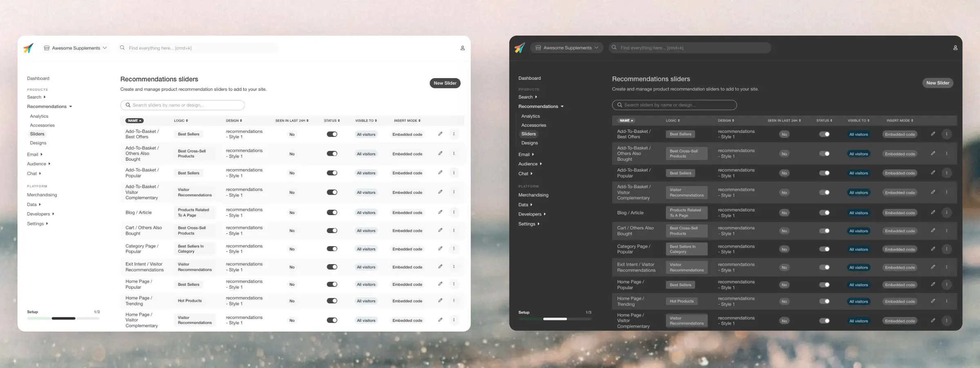Go to Dashboard in the light sidebar
Image resolution: width=980 pixels, height=368 pixels.
(x=38, y=79)
